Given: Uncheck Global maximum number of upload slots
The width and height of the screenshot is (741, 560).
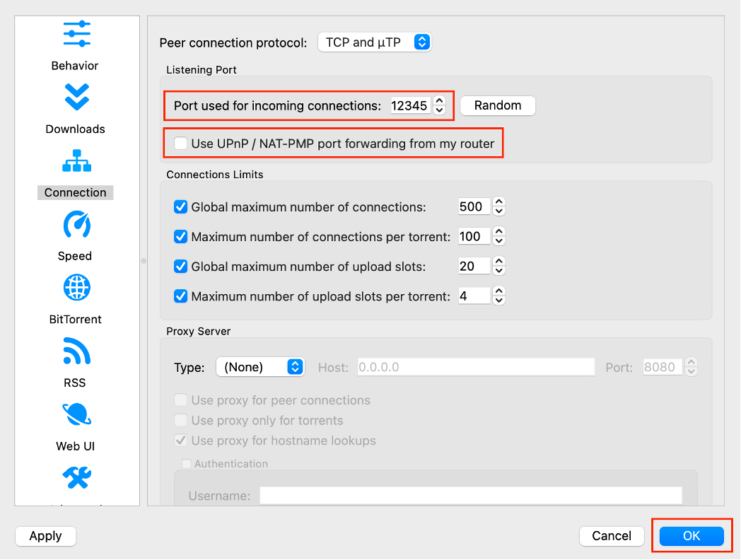Looking at the screenshot, I should click(180, 266).
